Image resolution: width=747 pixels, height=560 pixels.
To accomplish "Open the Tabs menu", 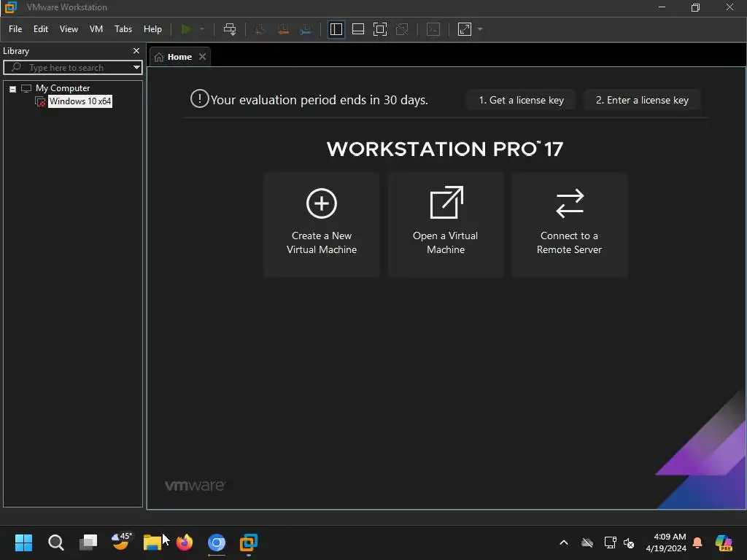I will pos(123,29).
